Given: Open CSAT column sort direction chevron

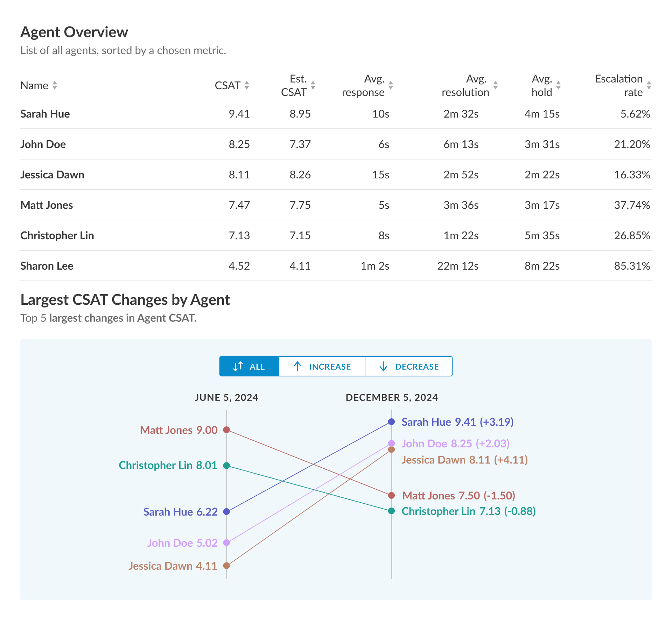Looking at the screenshot, I should point(247,85).
